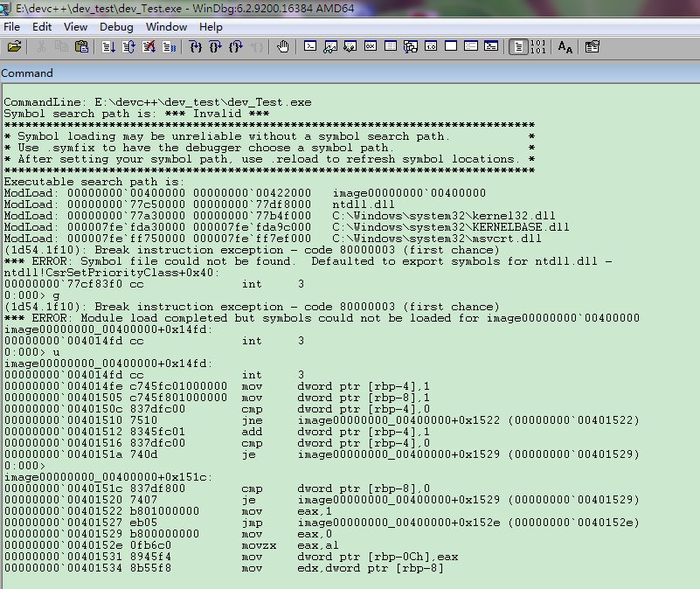Open the View menu
The image size is (700, 589).
[75, 26]
